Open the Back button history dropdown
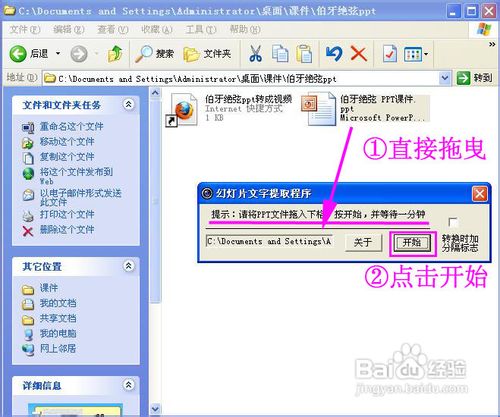This screenshot has height=417, width=500. coord(58,54)
